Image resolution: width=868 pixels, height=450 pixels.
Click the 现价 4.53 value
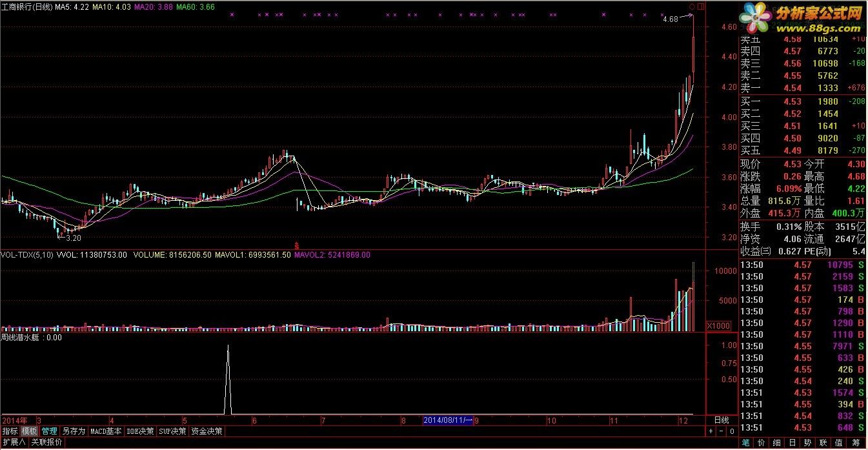click(792, 164)
